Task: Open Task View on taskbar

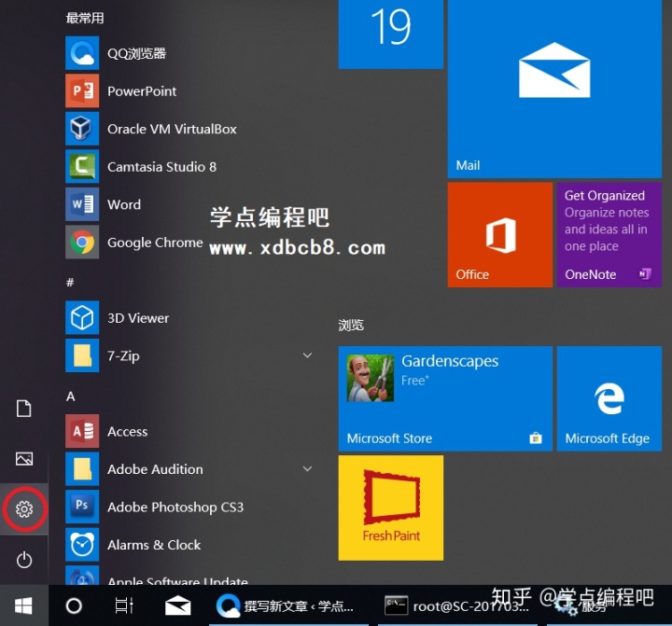Action: pos(124,605)
